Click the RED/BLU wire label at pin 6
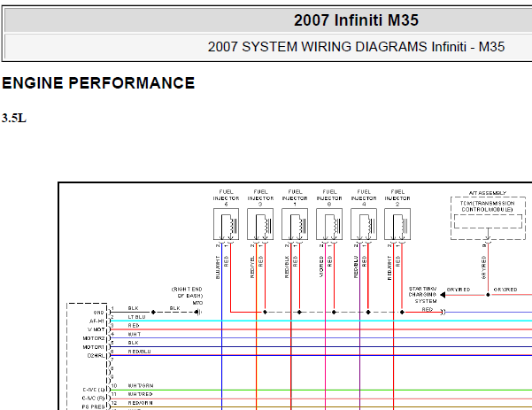The width and height of the screenshot is (532, 410). 140,352
